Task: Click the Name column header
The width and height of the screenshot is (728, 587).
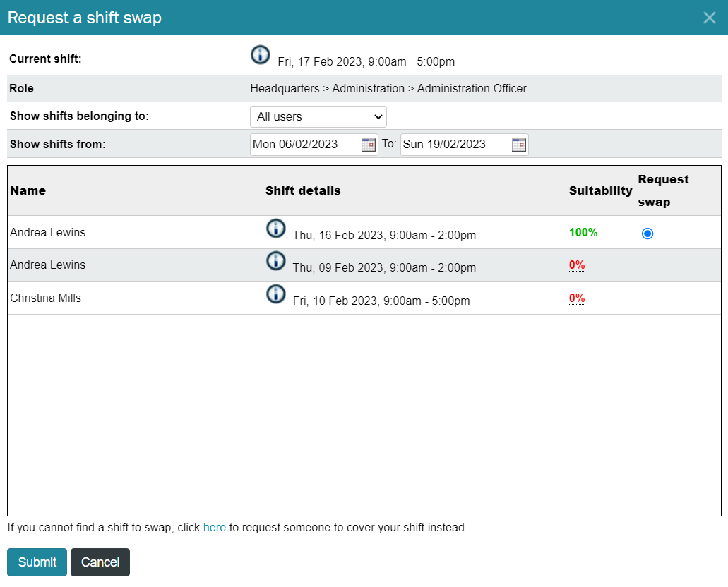Action: [x=28, y=190]
